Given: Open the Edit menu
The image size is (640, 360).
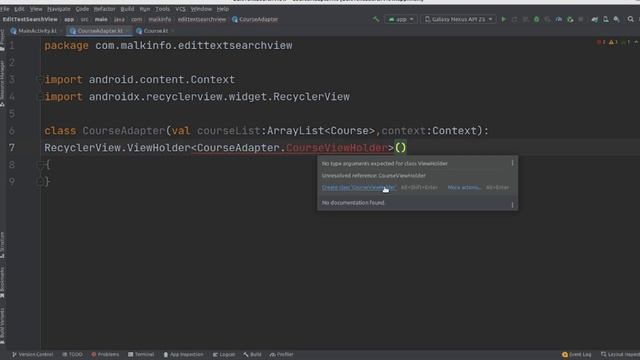Looking at the screenshot, I should tap(19, 9).
